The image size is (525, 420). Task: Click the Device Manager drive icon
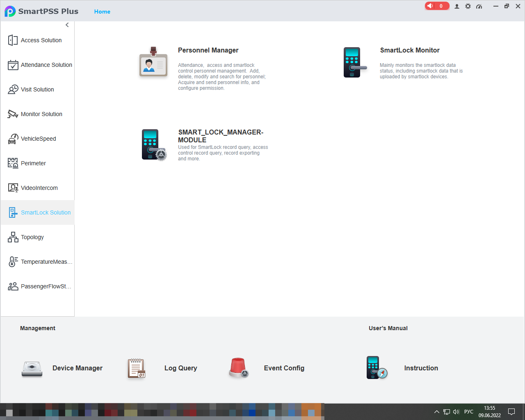coord(32,369)
